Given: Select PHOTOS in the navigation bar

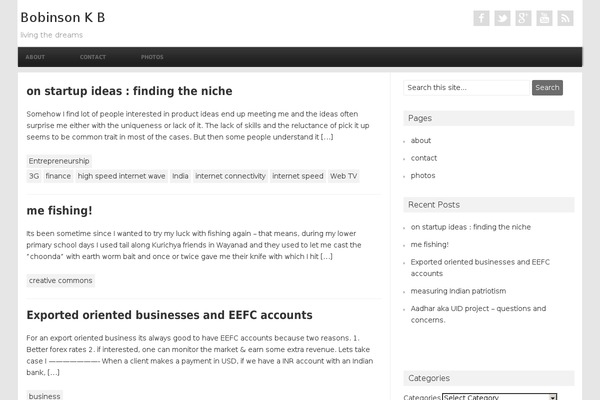Looking at the screenshot, I should pyautogui.click(x=152, y=57).
